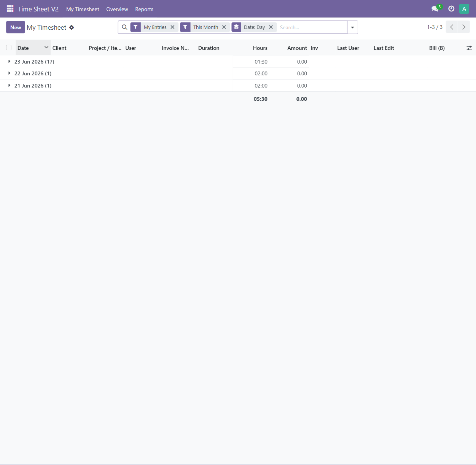Focus the Search... input field

tap(312, 27)
